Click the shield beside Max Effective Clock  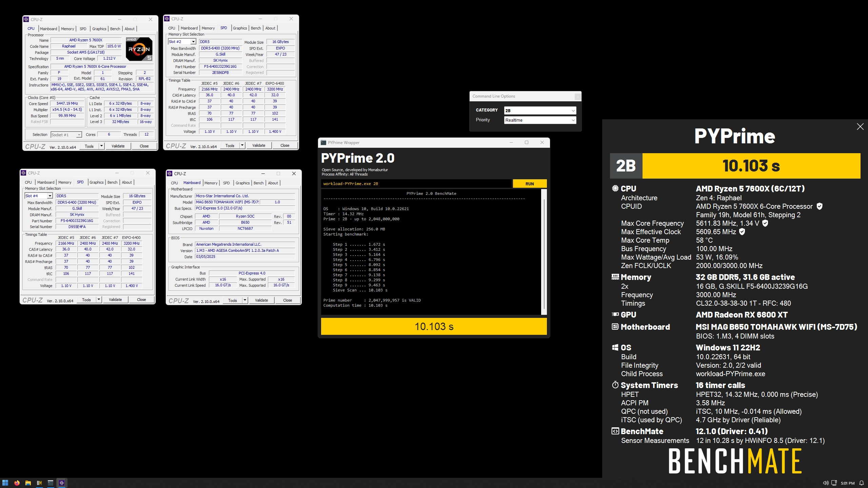[x=742, y=232]
